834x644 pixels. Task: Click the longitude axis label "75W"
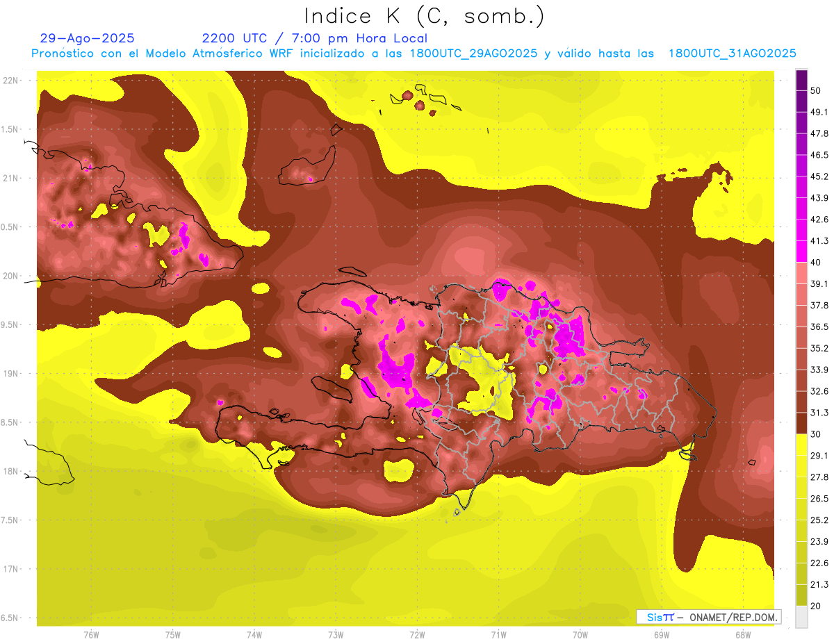(x=172, y=635)
